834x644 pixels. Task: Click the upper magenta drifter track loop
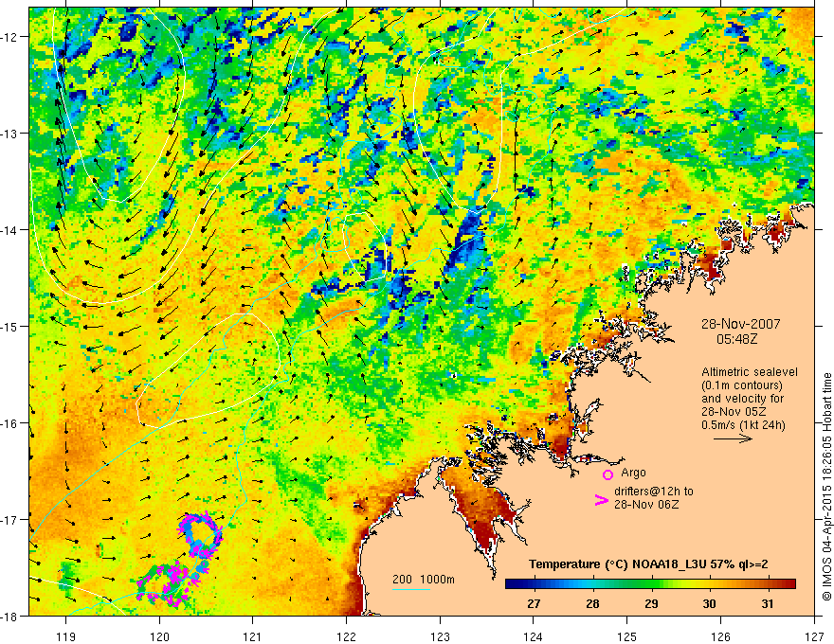(200, 536)
